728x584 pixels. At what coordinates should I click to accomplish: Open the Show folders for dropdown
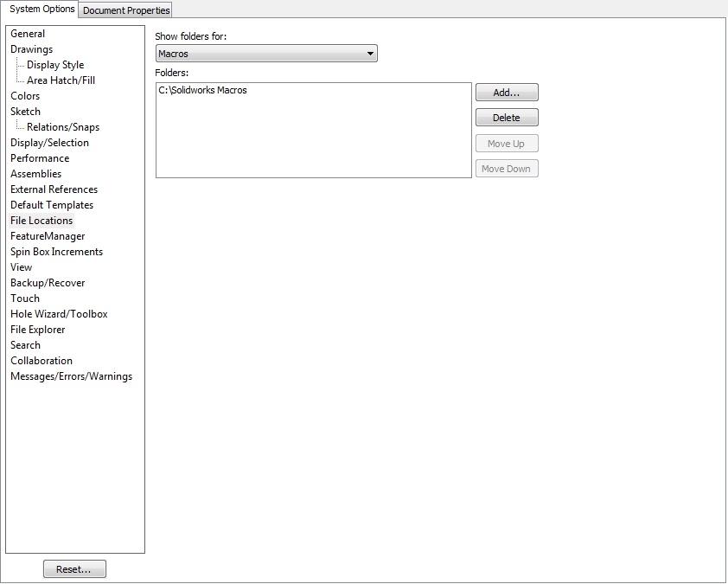(x=266, y=54)
